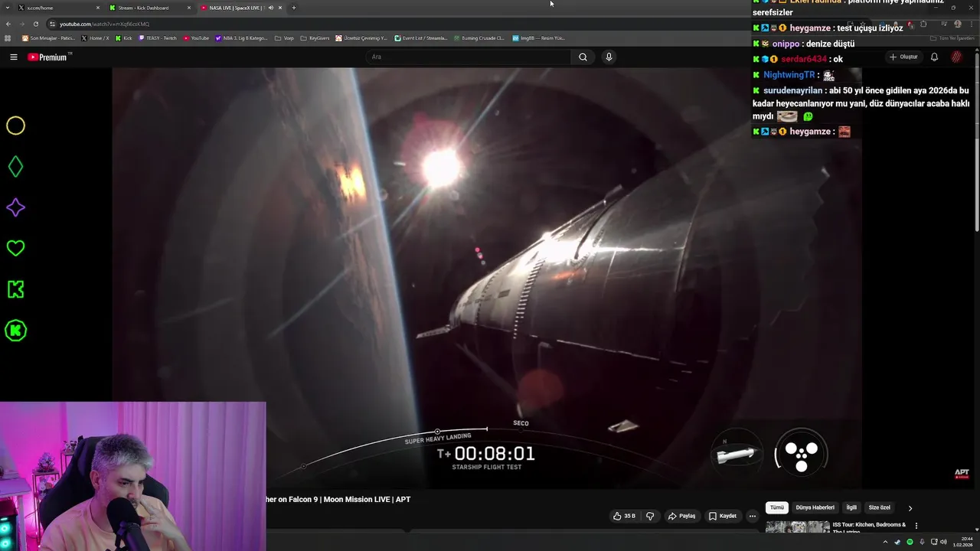Open the 'ImgBB' bookmark
The width and height of the screenshot is (980, 551).
(538, 37)
